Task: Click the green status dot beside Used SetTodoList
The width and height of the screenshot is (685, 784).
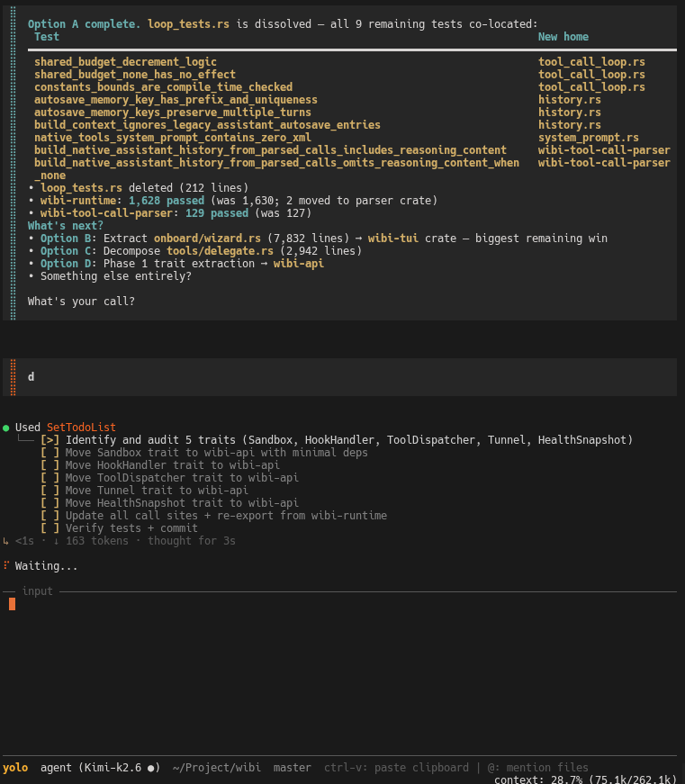Action: (6, 428)
